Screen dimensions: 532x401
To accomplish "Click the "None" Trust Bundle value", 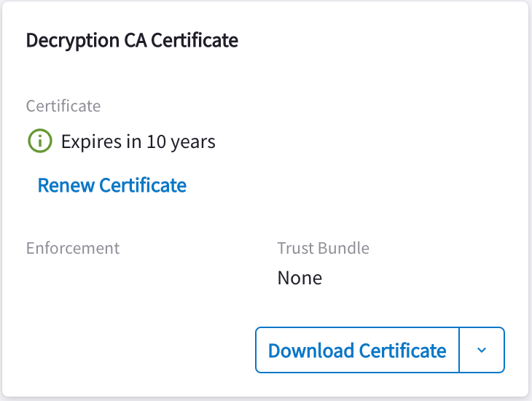I will click(x=300, y=278).
